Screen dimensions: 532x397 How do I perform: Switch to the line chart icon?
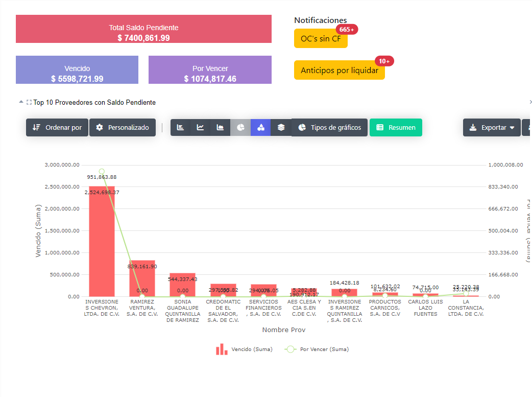(200, 128)
